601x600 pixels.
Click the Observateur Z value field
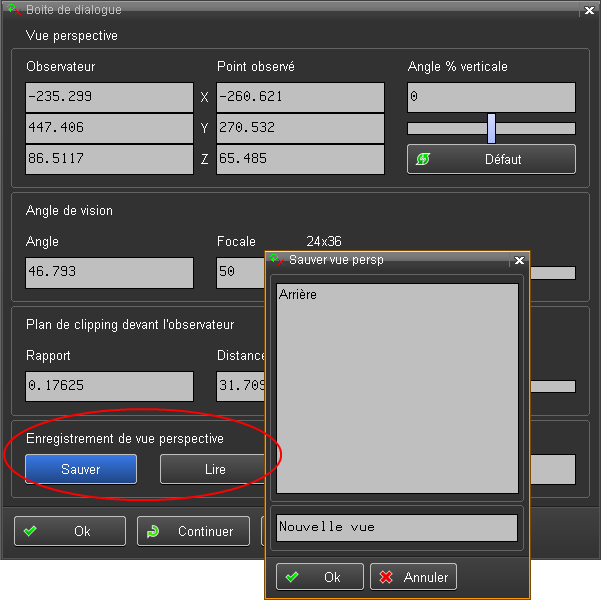tap(110, 159)
